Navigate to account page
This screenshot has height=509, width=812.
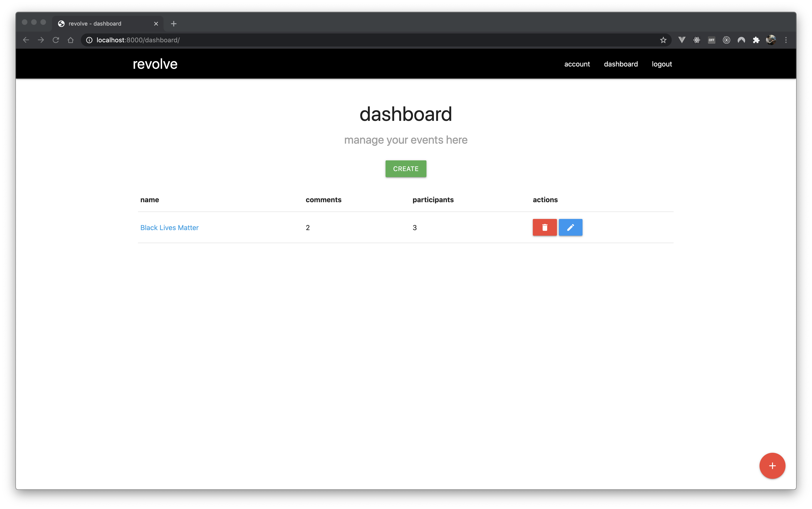click(x=577, y=64)
